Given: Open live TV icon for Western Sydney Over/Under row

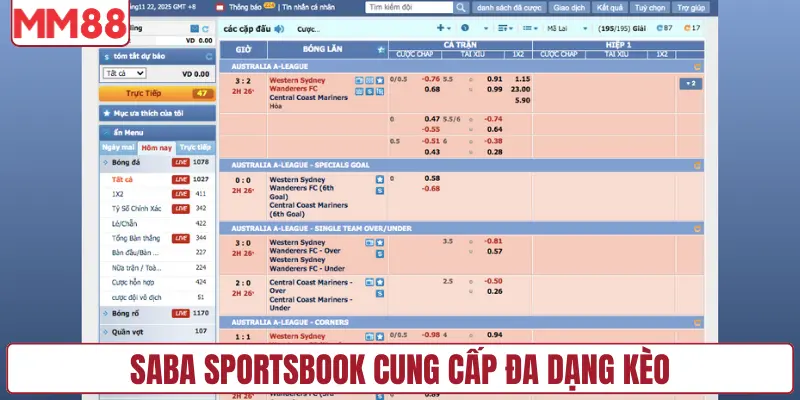Looking at the screenshot, I should click(x=369, y=243).
